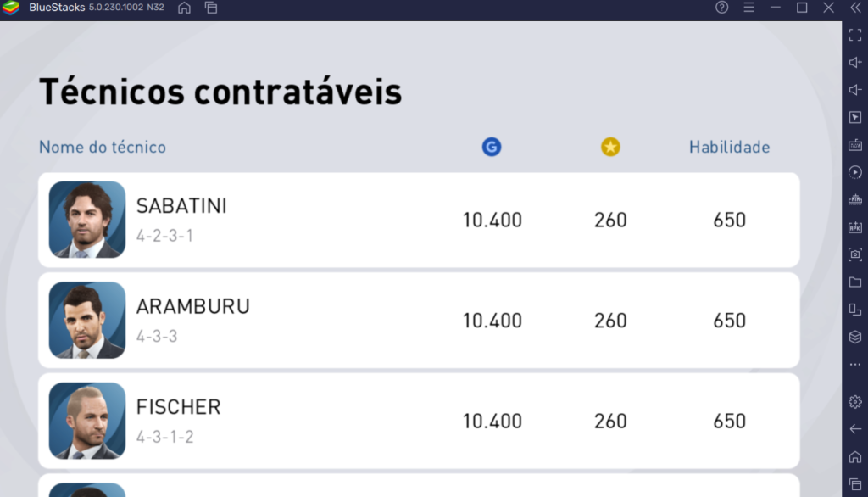Open the Macro recorder in the sidebar
Viewport: 868px width, 497px height.
tap(854, 172)
